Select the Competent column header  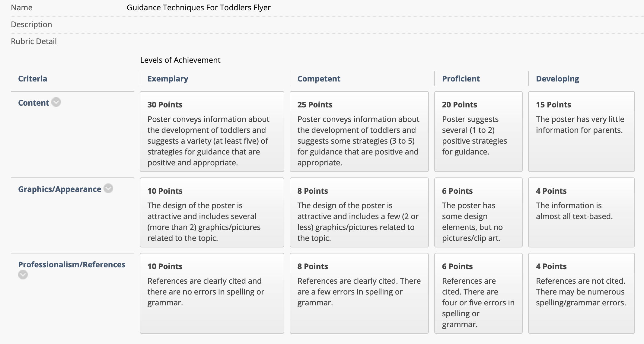tap(319, 79)
